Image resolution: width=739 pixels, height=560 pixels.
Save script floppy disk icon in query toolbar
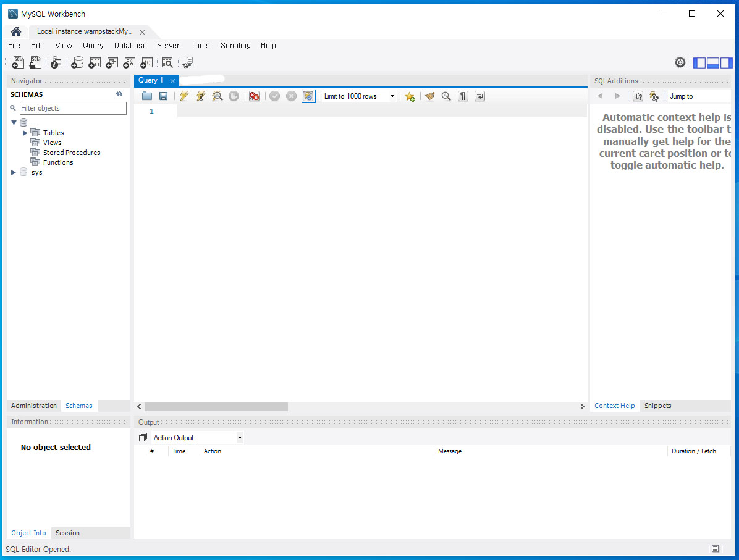[164, 96]
